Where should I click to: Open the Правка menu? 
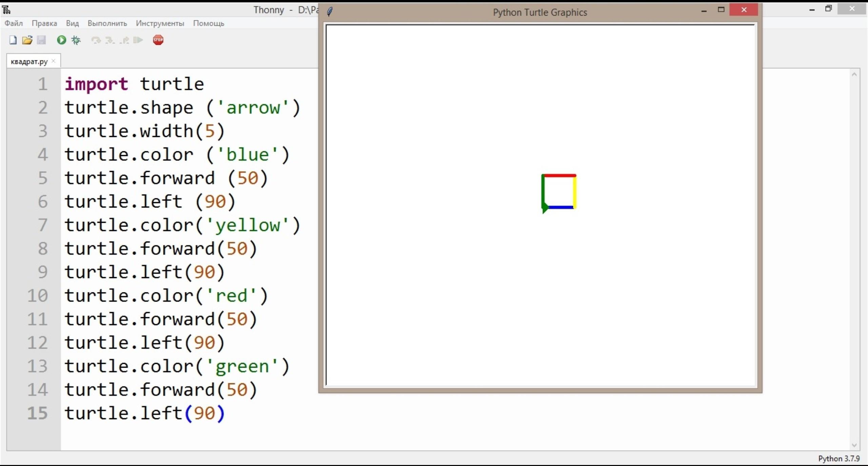(44, 23)
